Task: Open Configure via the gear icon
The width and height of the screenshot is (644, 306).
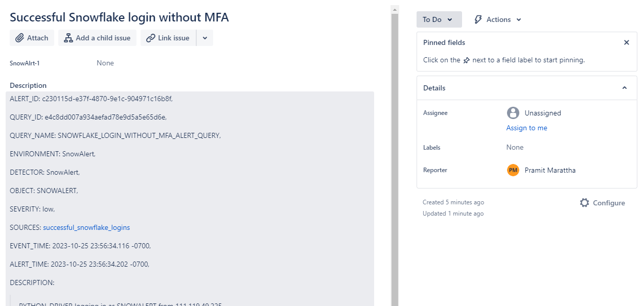Action: (x=584, y=202)
